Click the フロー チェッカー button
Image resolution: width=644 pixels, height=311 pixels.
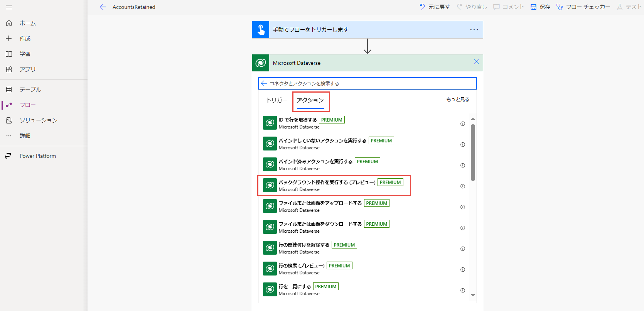(x=583, y=7)
